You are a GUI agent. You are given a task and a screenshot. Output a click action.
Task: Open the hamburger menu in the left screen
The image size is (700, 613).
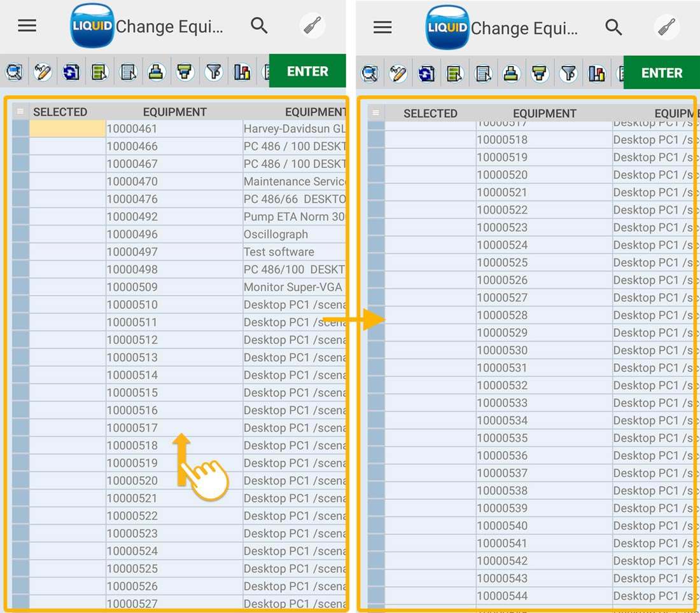[27, 25]
